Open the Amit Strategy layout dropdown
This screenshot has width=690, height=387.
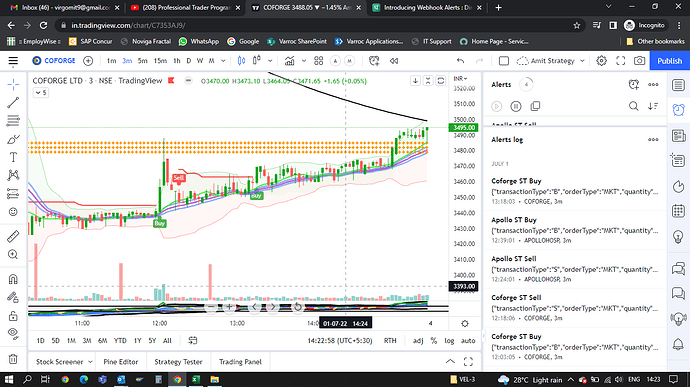[x=582, y=61]
